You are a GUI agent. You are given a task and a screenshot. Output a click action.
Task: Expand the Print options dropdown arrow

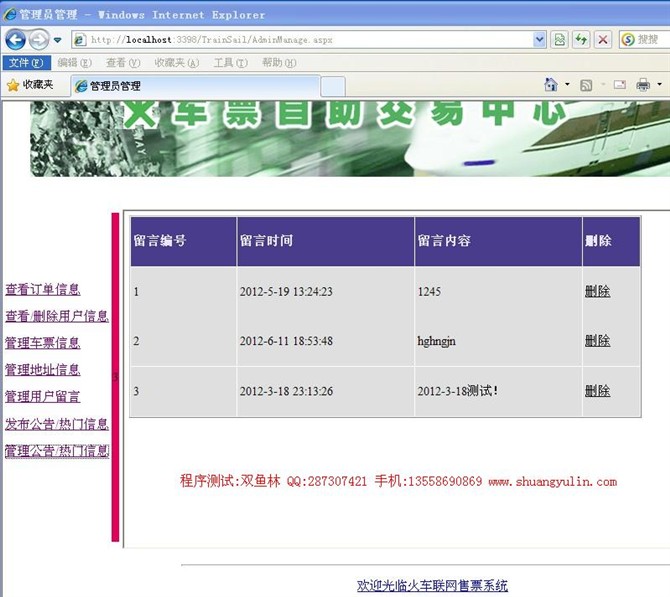(x=659, y=84)
